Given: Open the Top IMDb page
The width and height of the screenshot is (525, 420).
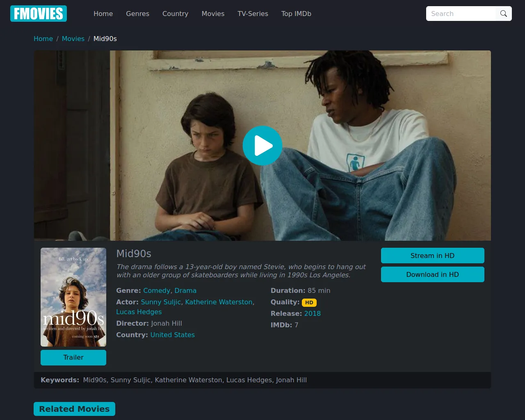Looking at the screenshot, I should (x=296, y=14).
